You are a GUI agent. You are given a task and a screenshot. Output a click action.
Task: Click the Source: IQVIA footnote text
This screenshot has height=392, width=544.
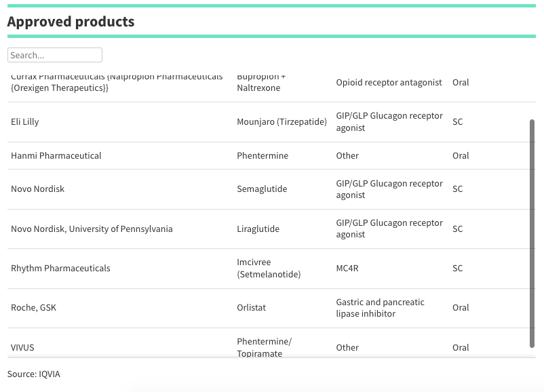(34, 374)
